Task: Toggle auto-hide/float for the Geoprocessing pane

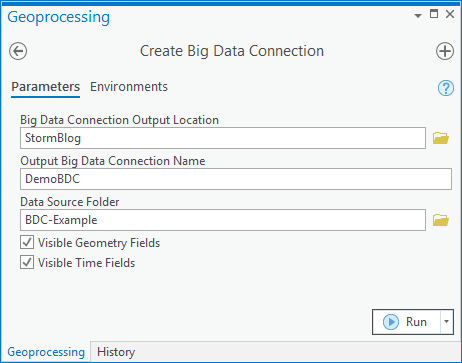Action: (x=434, y=14)
